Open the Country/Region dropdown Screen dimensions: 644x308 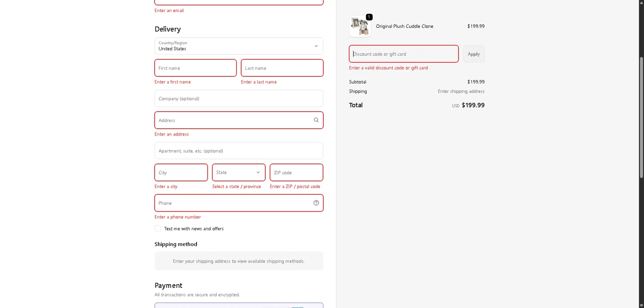(238, 46)
